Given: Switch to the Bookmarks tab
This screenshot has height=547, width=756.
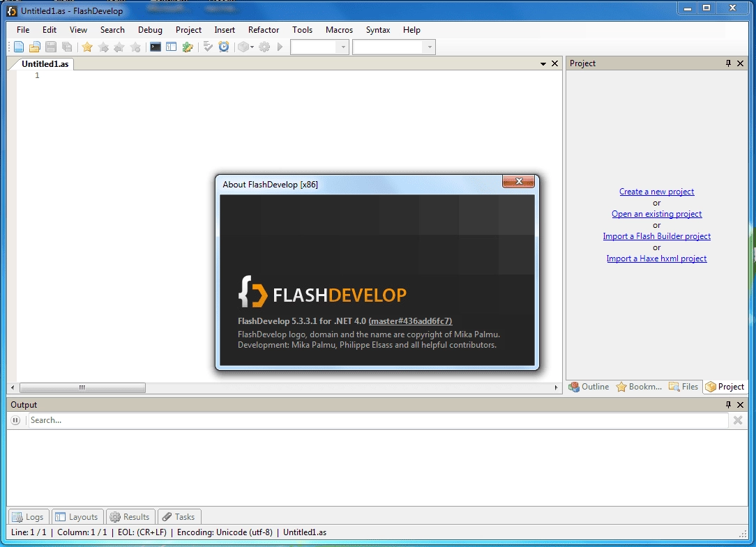Looking at the screenshot, I should (640, 387).
